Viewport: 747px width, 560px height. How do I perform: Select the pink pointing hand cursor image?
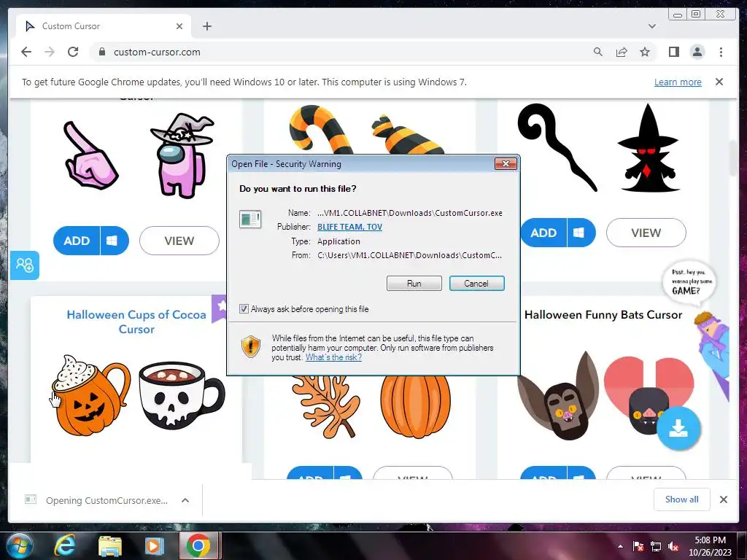(x=90, y=156)
